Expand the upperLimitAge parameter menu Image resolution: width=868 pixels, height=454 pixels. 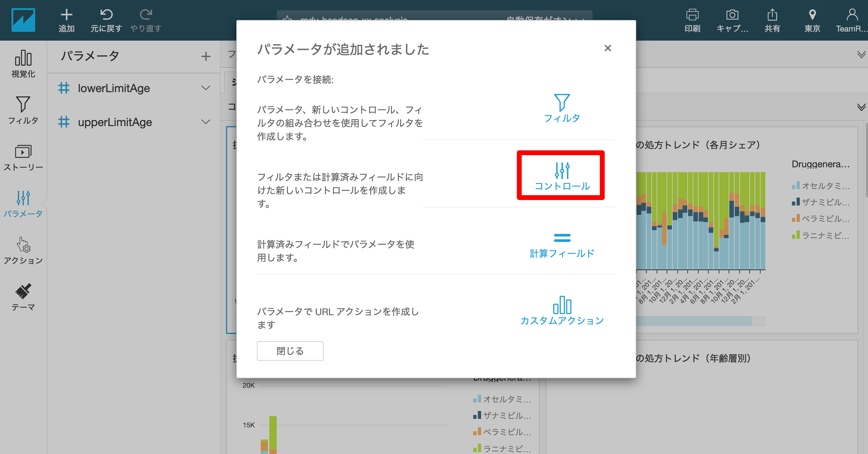click(205, 122)
